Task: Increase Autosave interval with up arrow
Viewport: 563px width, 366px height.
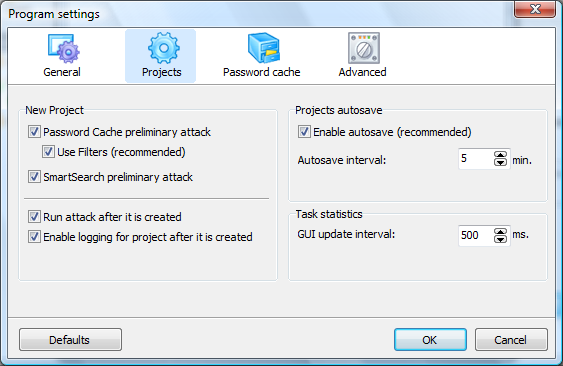Action: [x=501, y=155]
